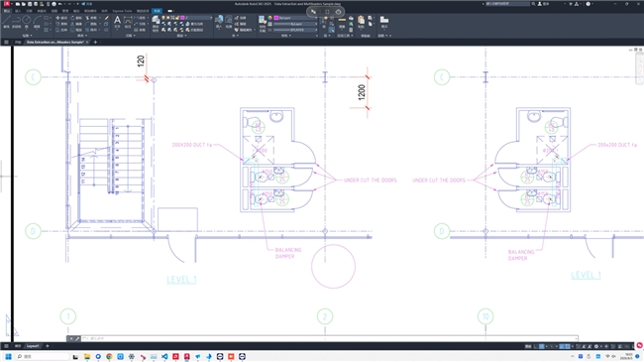
Task: Toggle the highlighted object snap status button
Action: pos(567,346)
